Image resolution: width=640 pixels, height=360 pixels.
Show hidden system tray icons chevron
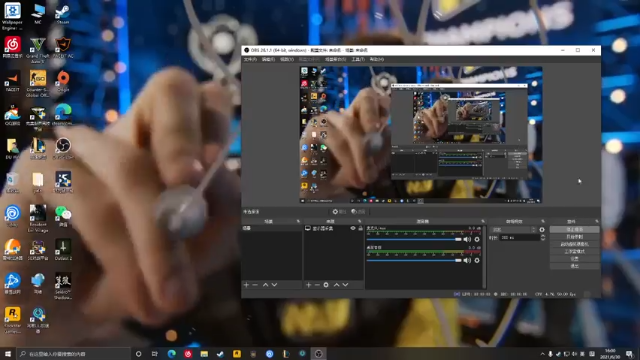(542, 353)
